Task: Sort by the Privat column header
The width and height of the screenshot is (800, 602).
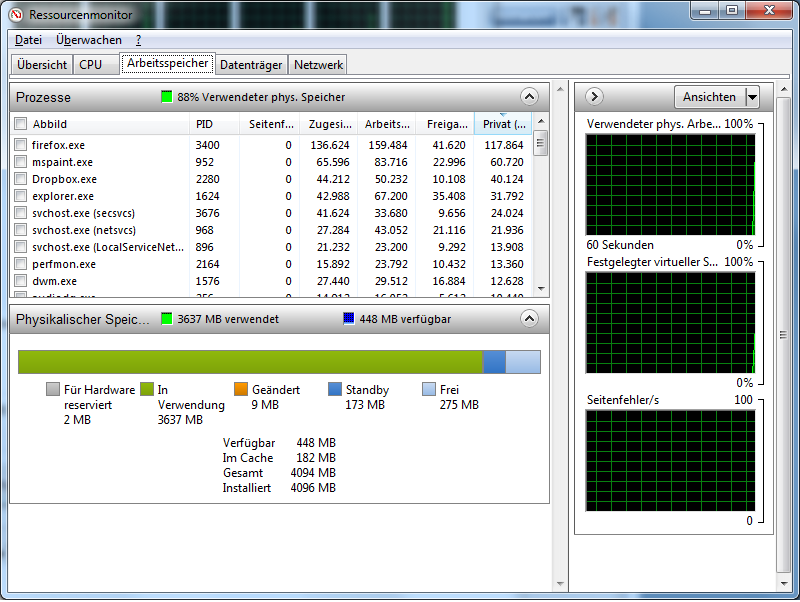Action: coord(503,124)
